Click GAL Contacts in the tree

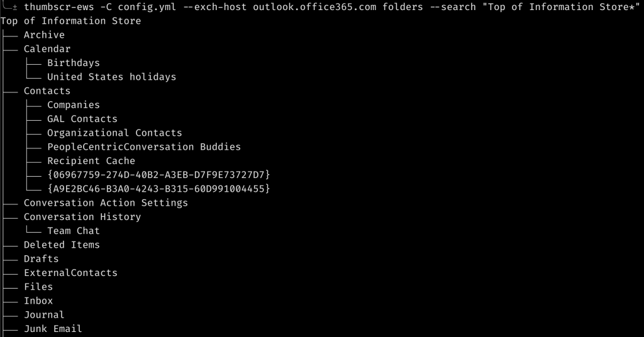tap(82, 119)
